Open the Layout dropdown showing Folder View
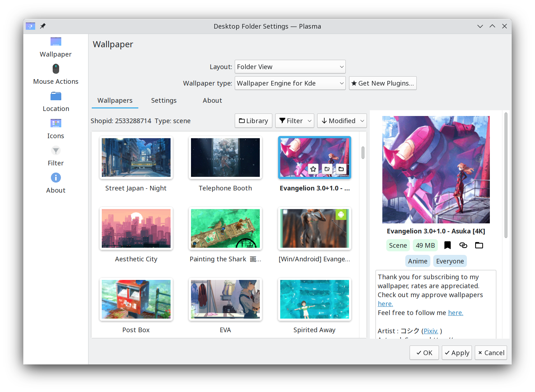Image resolution: width=535 pixels, height=392 pixels. pos(290,67)
